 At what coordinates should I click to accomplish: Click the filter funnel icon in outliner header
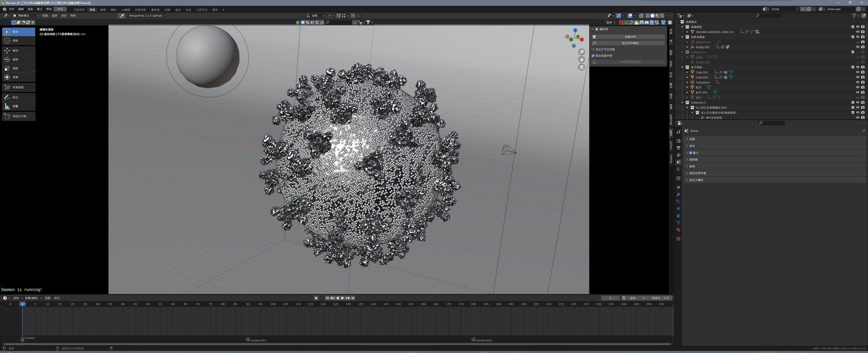coord(854,16)
